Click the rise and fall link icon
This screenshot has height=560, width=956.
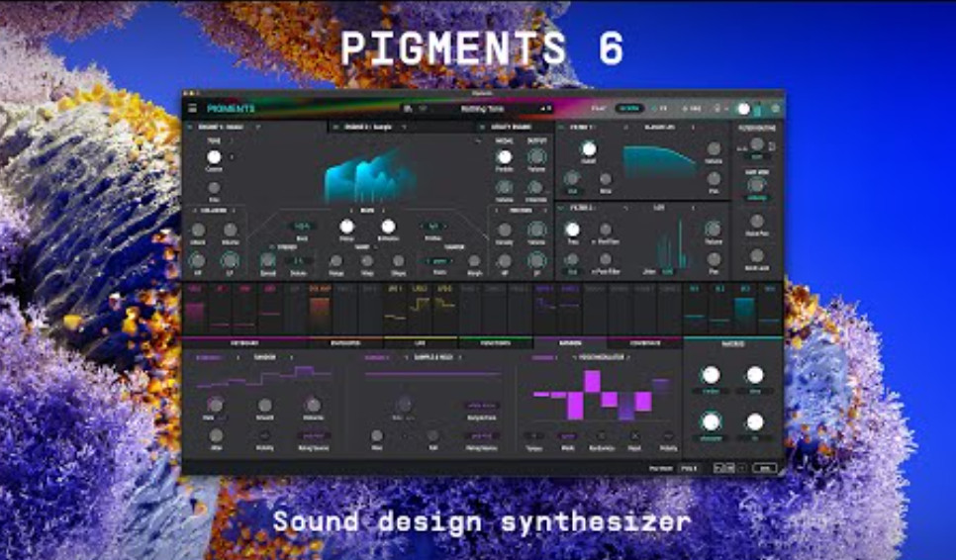(405, 435)
